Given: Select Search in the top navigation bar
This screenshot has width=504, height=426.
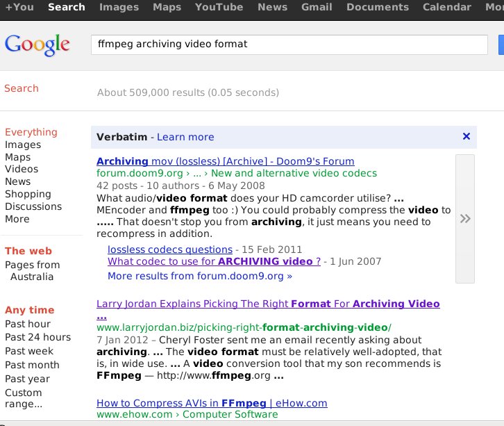Looking at the screenshot, I should point(67,7).
